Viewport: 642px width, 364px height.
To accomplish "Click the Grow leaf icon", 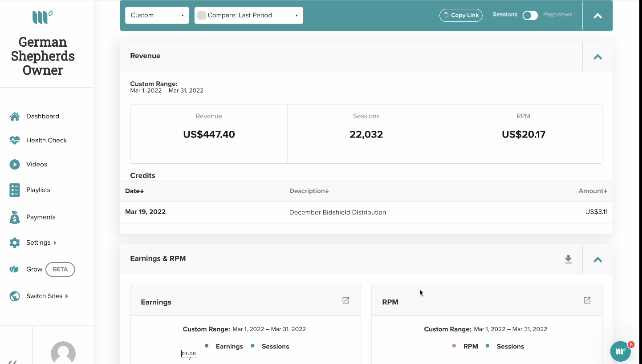I will click(x=14, y=269).
